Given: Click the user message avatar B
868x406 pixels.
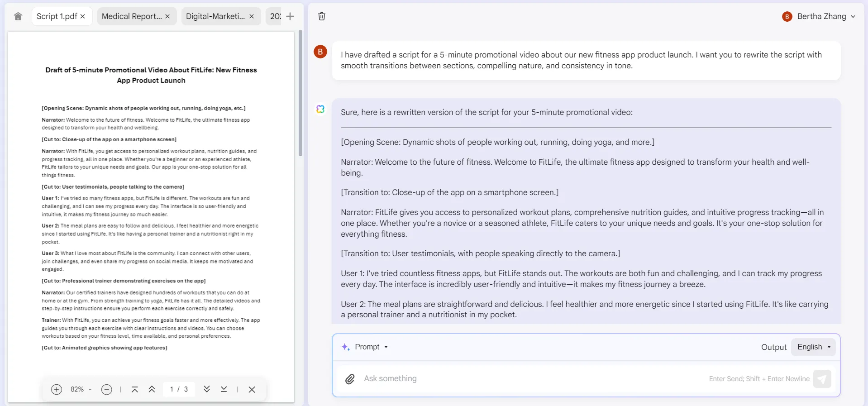Looking at the screenshot, I should coord(320,52).
